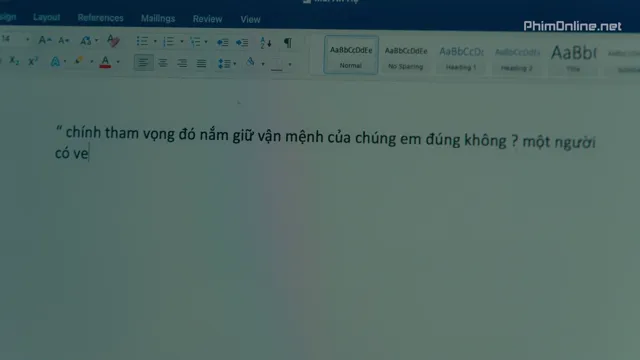640x360 pixels.
Task: Open the View ribbon tab
Action: pos(250,19)
